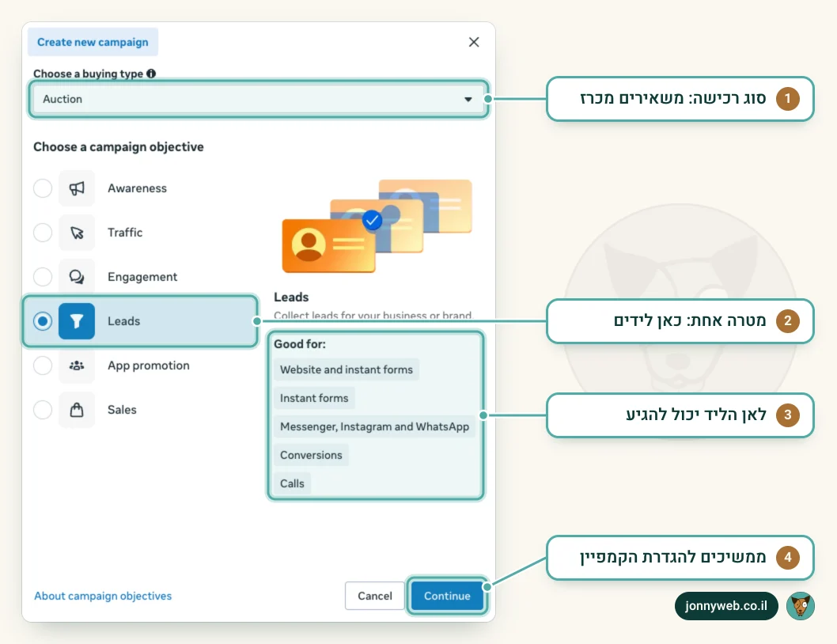The height and width of the screenshot is (644, 837).
Task: Click the Sales shopping bag icon
Action: (x=77, y=410)
